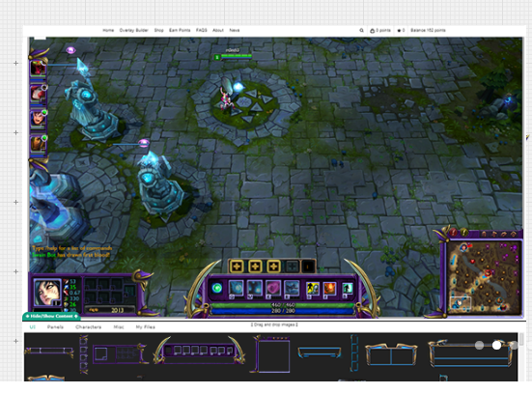Viewport: 532px width, 394px height.
Task: Select the purple ability bar with horns thumbnail
Action: pyautogui.click(x=199, y=351)
